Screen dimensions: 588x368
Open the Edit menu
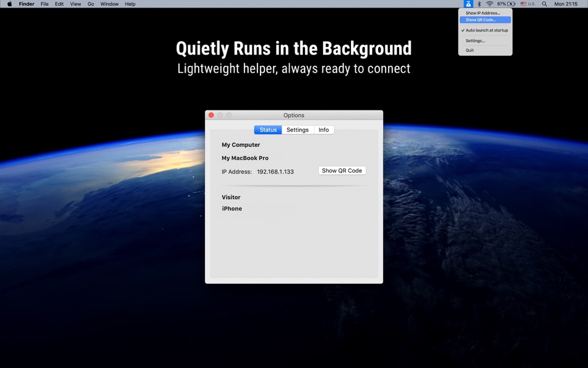click(59, 4)
